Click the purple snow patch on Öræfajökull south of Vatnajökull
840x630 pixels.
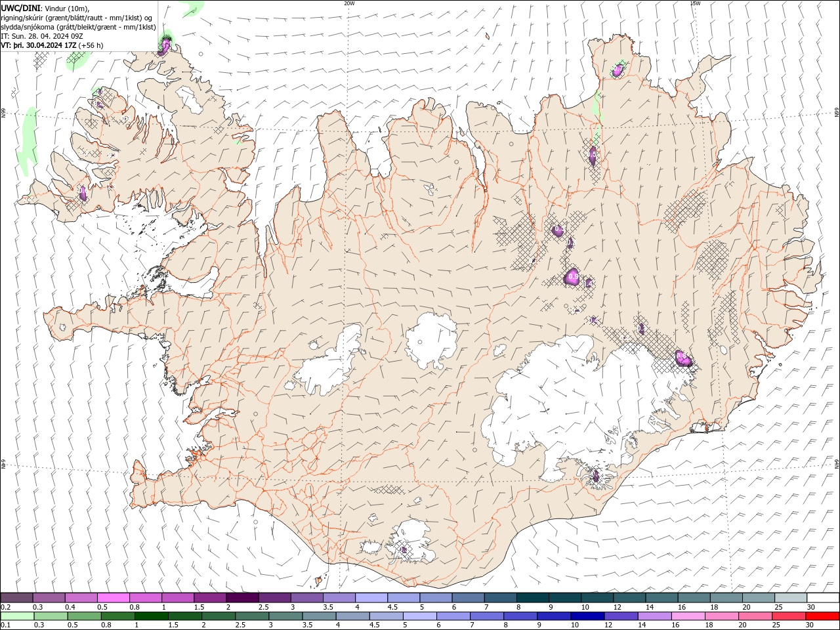coord(596,476)
